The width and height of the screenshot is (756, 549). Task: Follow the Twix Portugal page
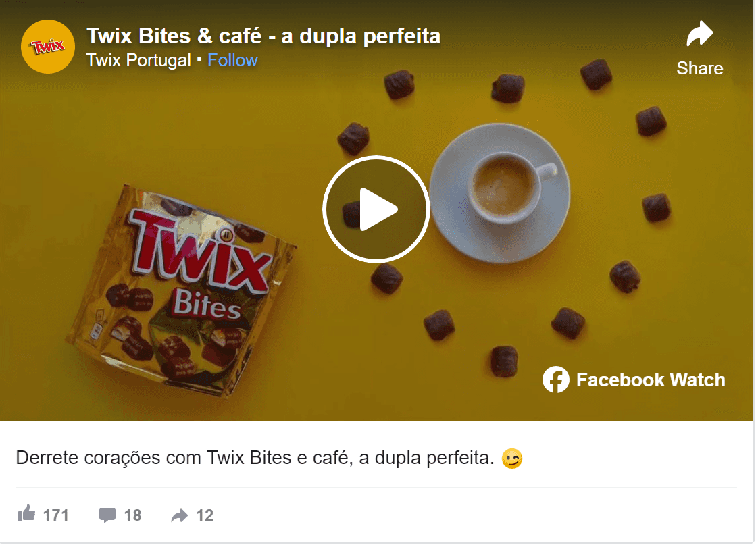pyautogui.click(x=232, y=60)
